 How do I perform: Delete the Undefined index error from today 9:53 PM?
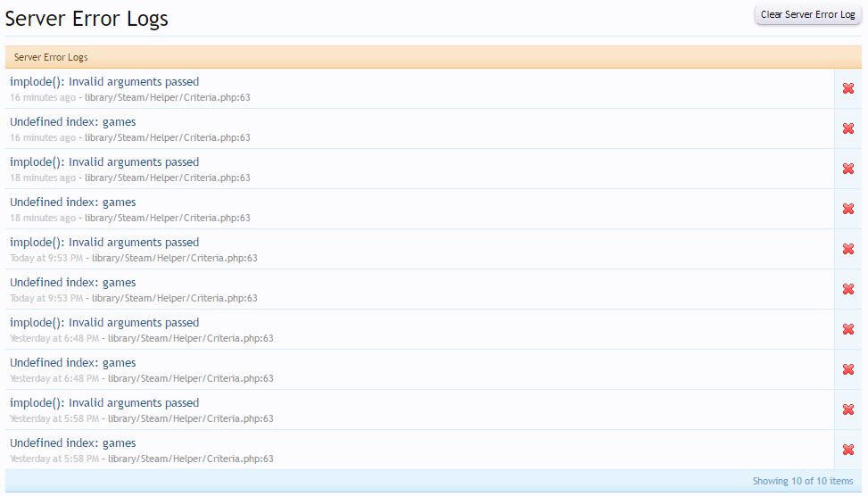click(x=847, y=289)
